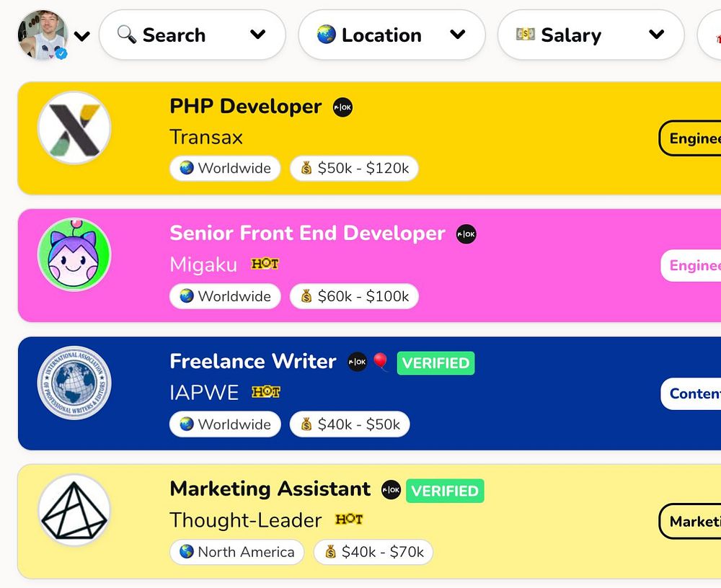Click the Migaku purple mascot logo

pyautogui.click(x=74, y=255)
